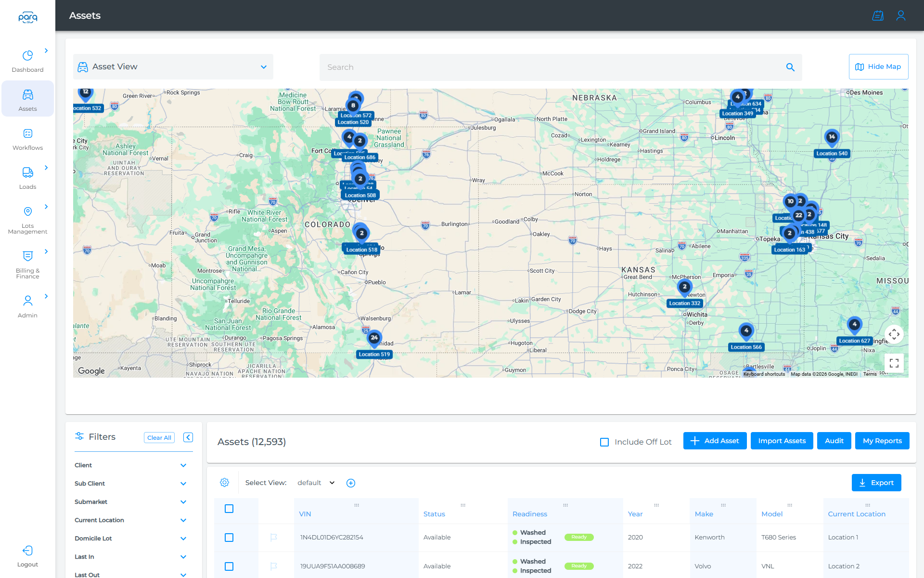Screen dimensions: 924x578
Task: Open Billing & Finance icon
Action: tap(27, 256)
